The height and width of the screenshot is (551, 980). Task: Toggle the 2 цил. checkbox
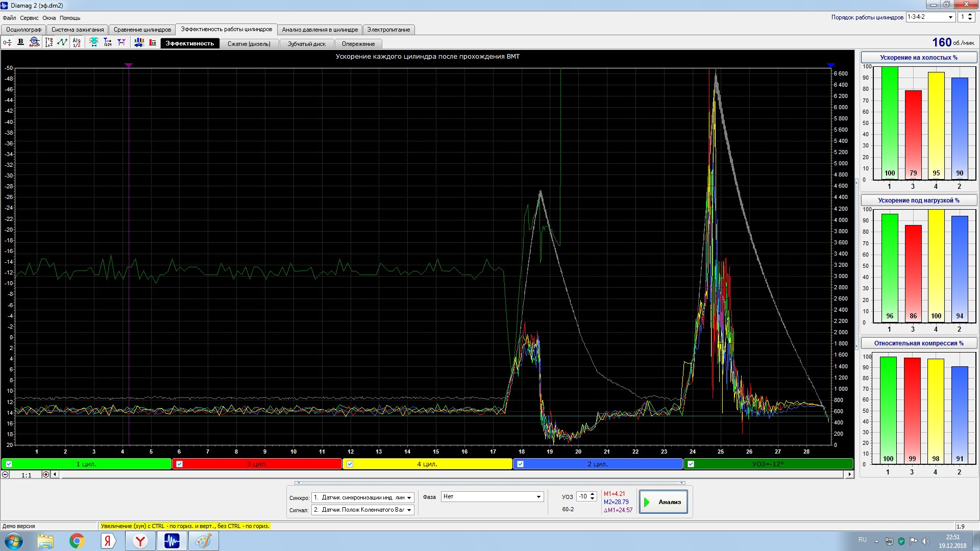[x=520, y=464]
